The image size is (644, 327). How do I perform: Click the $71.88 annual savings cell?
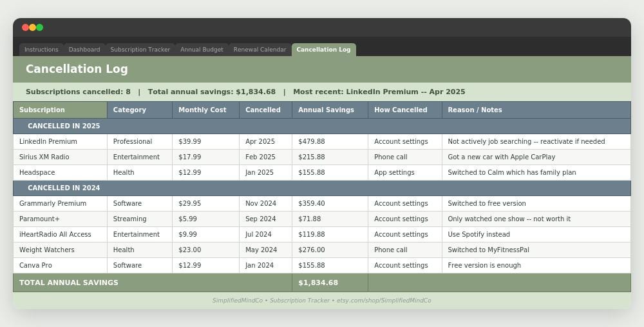330,219
